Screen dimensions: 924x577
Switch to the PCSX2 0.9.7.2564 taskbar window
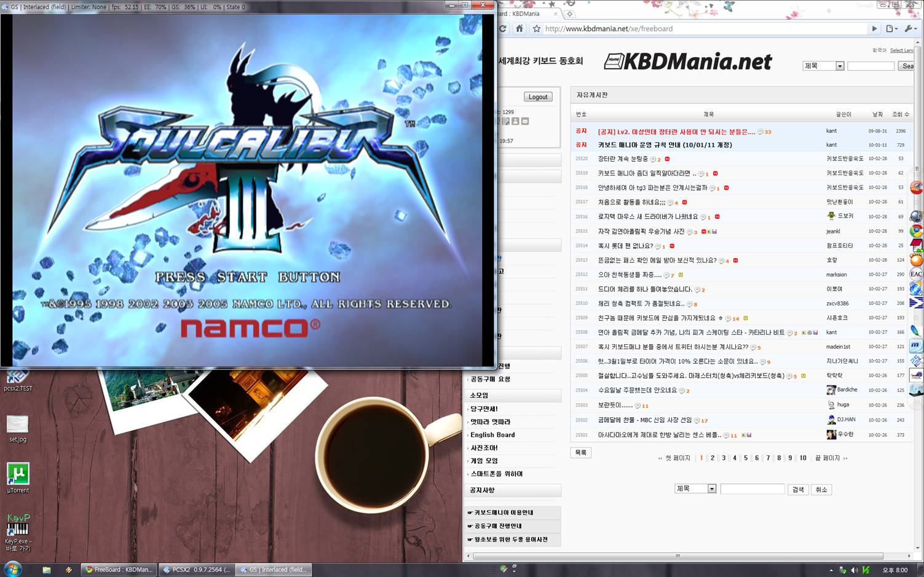(x=197, y=570)
